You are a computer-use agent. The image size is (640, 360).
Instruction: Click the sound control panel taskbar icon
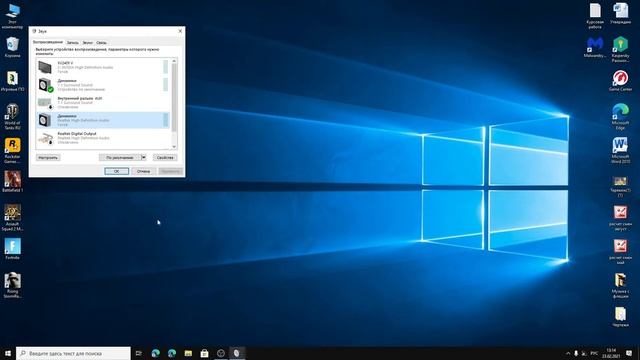point(237,353)
